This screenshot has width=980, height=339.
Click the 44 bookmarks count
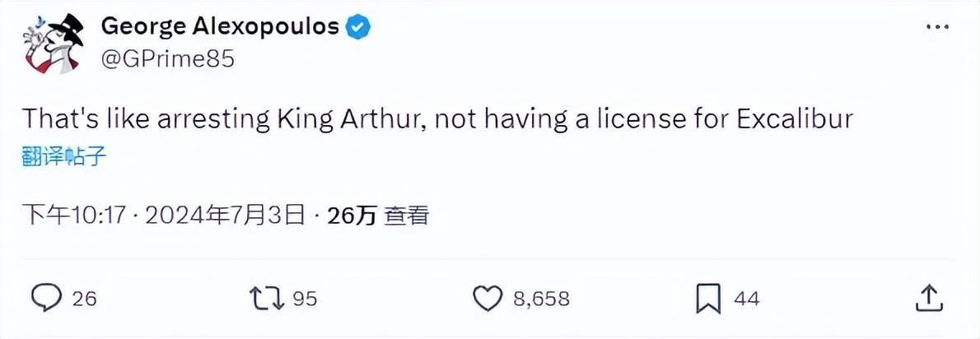pyautogui.click(x=746, y=299)
